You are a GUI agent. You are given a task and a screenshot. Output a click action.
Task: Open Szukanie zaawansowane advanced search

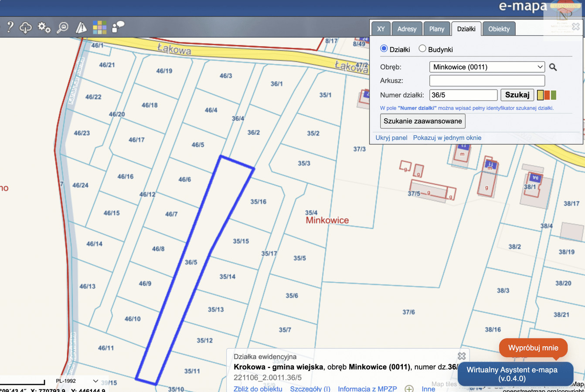tap(423, 121)
